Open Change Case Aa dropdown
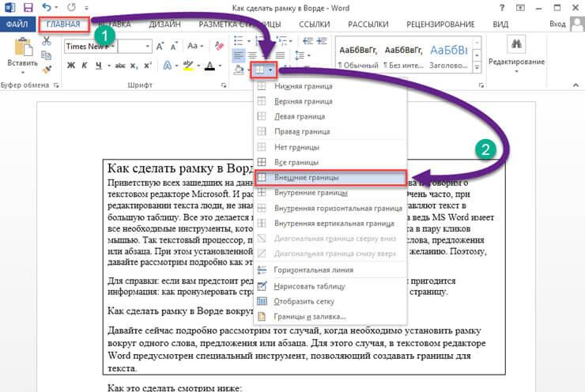Screen dimensions: 585x392 (x=195, y=47)
